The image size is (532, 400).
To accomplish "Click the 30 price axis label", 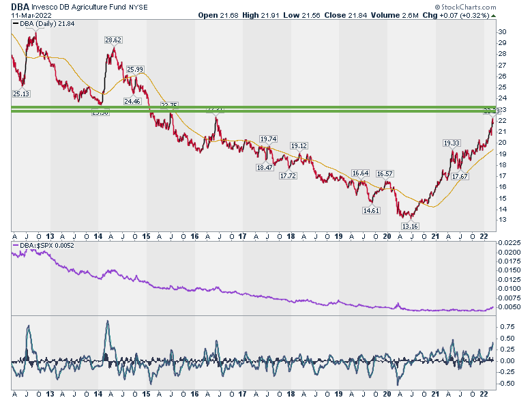I will click(502, 32).
